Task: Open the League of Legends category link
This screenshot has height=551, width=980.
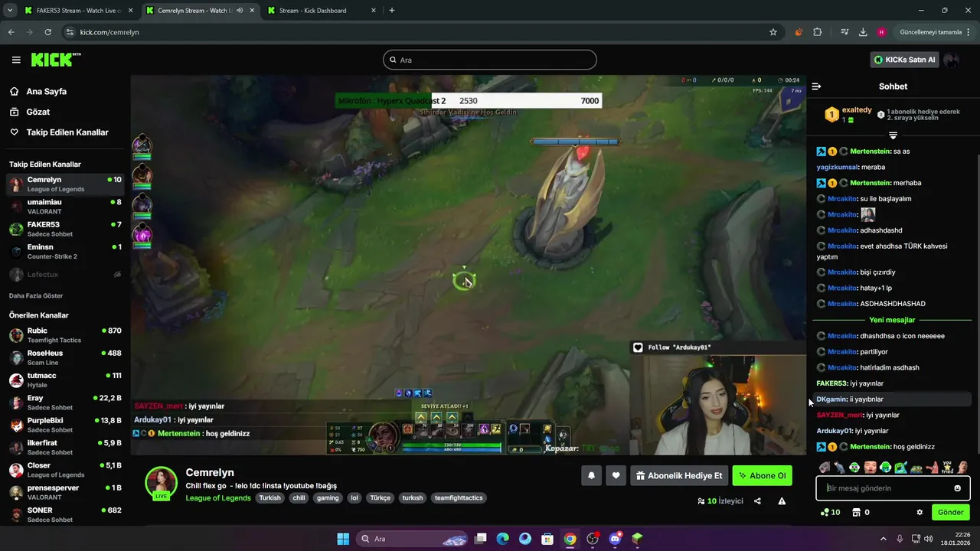Action: 217,497
